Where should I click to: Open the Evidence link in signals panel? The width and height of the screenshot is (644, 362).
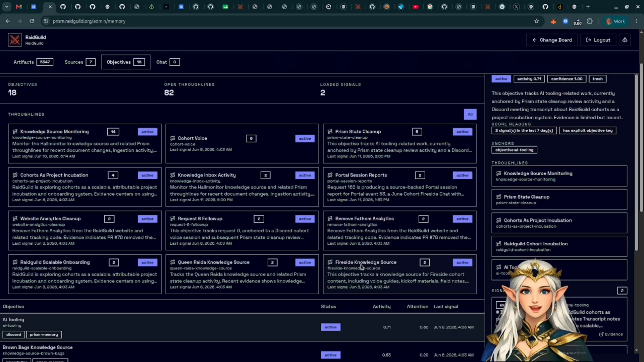611,334
